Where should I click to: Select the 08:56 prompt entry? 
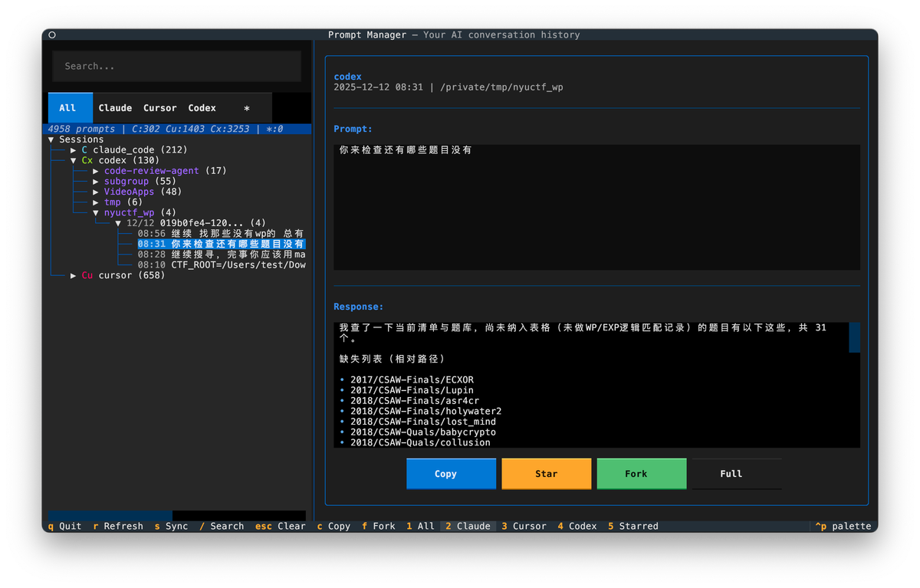coord(221,233)
